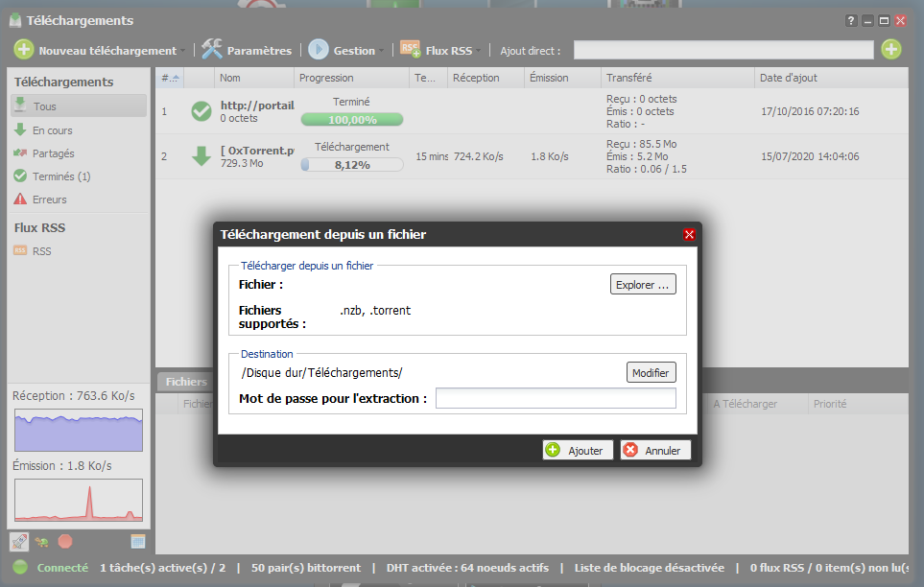
Task: Click the green Connecté status indicator
Action: point(20,567)
